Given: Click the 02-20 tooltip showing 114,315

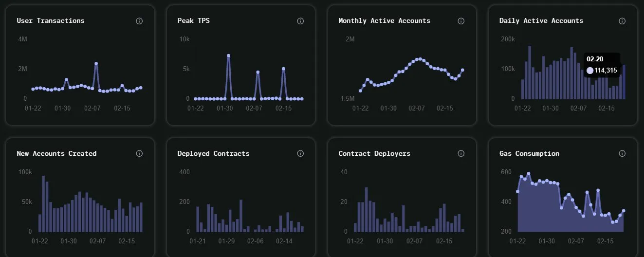Looking at the screenshot, I should (602, 65).
